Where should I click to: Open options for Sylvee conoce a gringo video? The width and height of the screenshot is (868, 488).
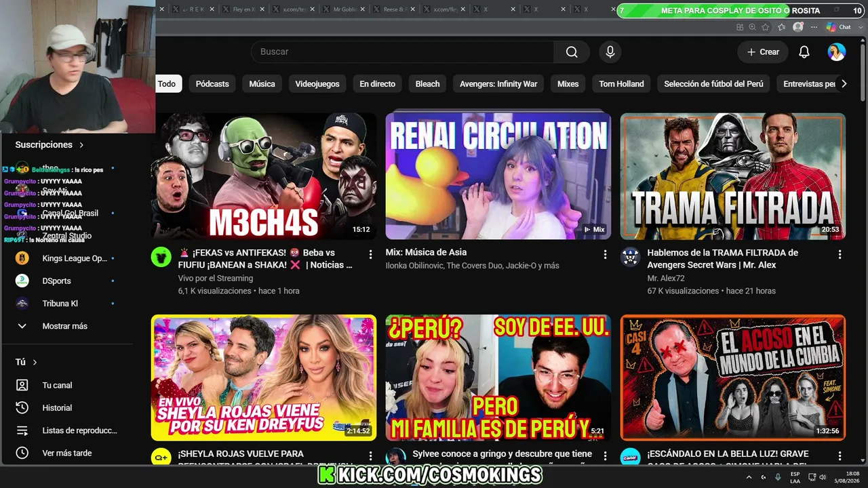[x=605, y=456]
